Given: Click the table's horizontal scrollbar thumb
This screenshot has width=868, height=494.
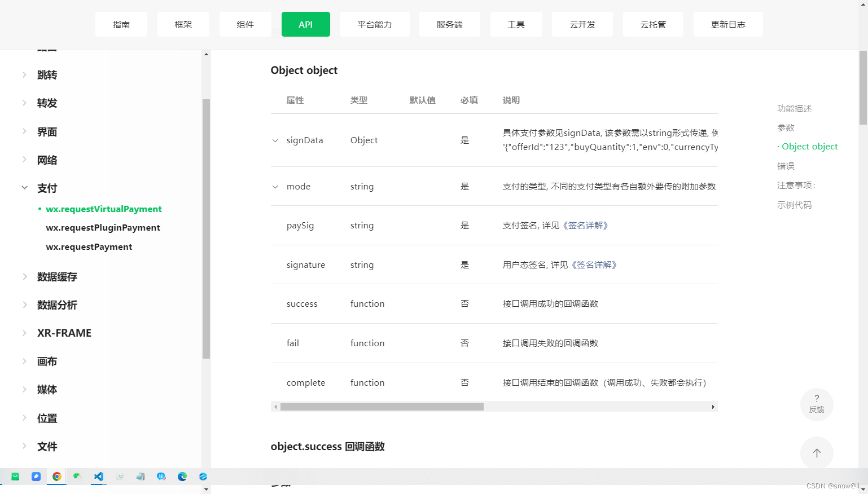Looking at the screenshot, I should coord(382,407).
